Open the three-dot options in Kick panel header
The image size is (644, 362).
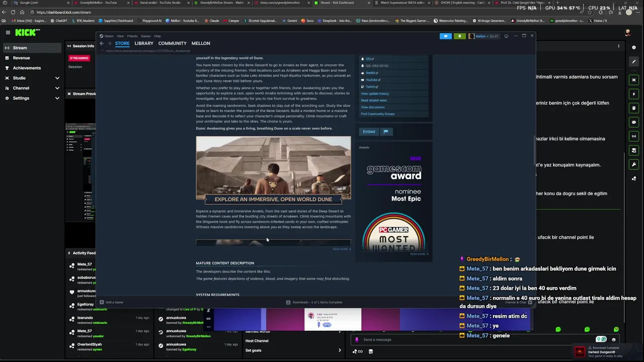(619, 46)
